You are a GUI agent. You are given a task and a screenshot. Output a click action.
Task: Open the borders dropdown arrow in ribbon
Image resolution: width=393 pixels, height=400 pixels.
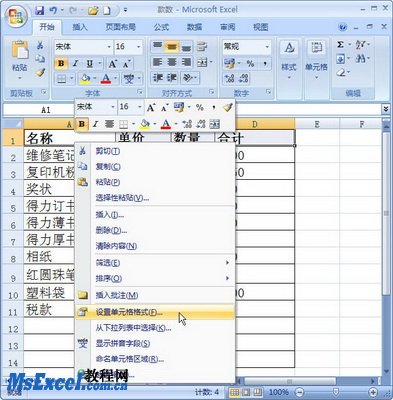pos(71,79)
